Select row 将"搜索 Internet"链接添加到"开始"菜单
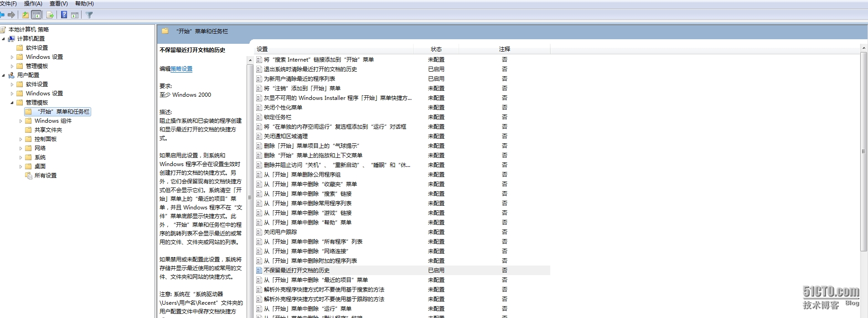Image resolution: width=868 pixels, height=318 pixels. point(402,60)
